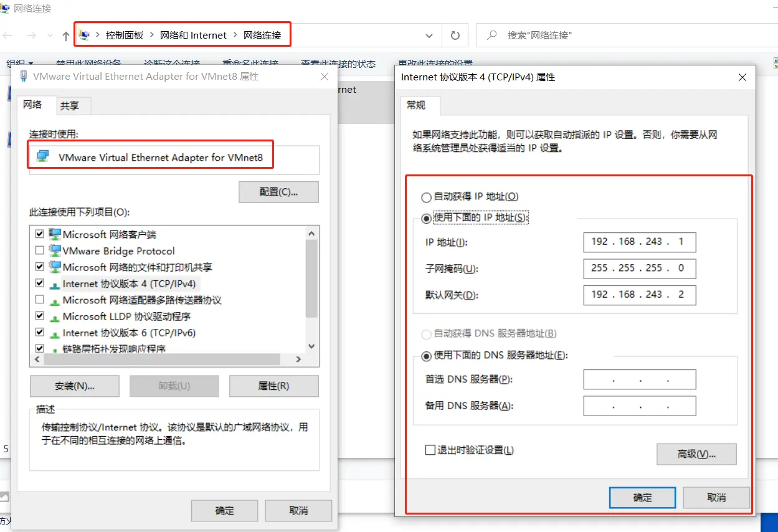This screenshot has height=532, width=778.
Task: Click the 首选 DNS 服务器 input field
Action: pos(640,379)
